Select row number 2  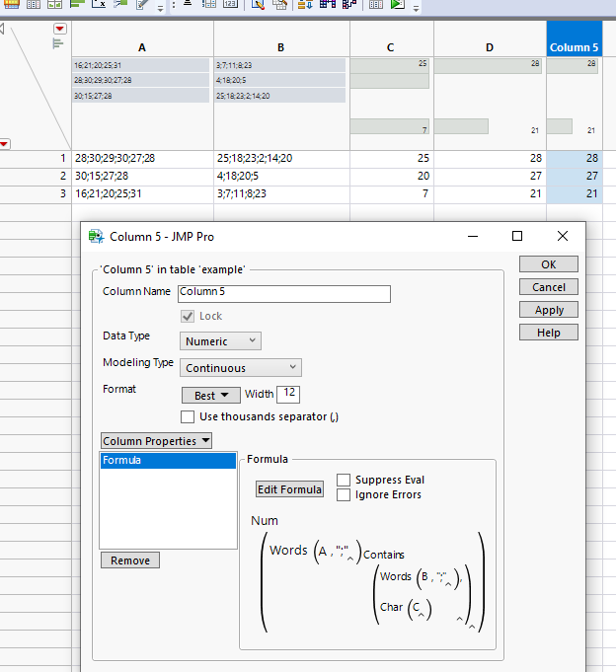[x=63, y=176]
